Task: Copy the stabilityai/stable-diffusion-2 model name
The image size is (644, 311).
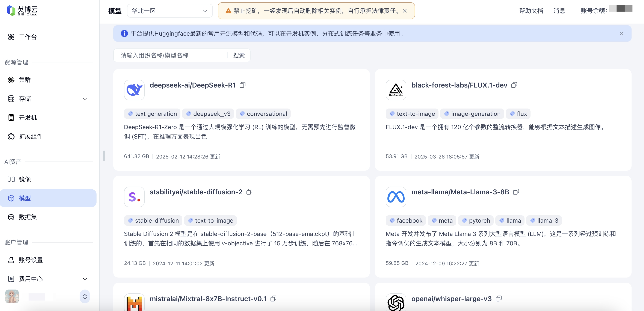Action: (249, 192)
